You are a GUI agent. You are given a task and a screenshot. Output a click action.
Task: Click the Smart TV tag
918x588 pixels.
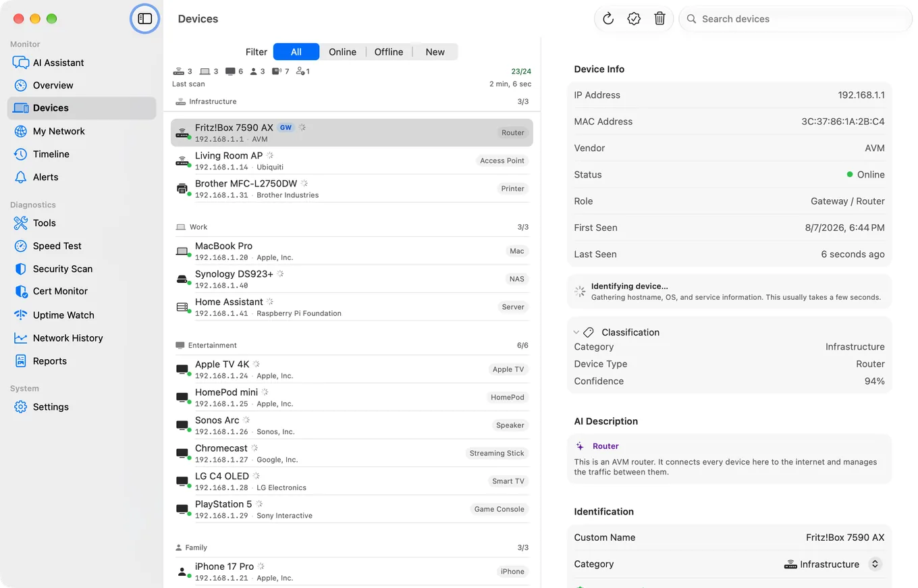tap(508, 481)
